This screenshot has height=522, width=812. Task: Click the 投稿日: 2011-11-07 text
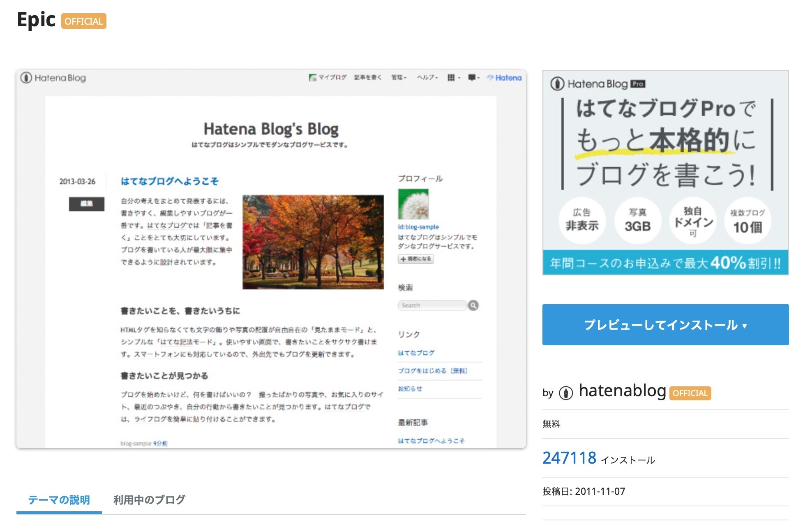(x=584, y=492)
